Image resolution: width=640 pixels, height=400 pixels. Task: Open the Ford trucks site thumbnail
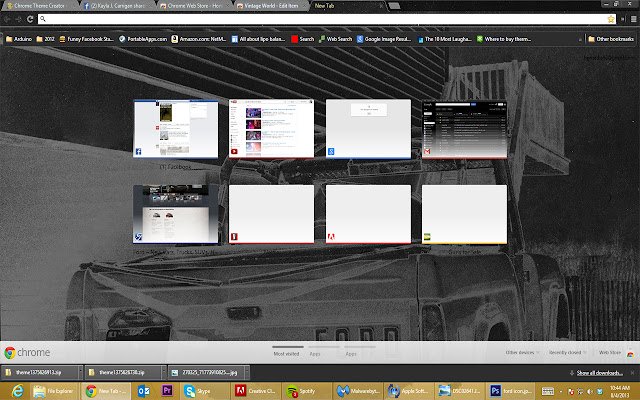176,214
